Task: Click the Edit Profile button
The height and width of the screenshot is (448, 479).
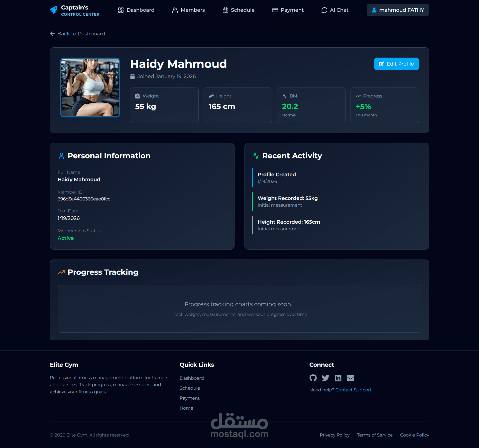Action: pyautogui.click(x=396, y=64)
